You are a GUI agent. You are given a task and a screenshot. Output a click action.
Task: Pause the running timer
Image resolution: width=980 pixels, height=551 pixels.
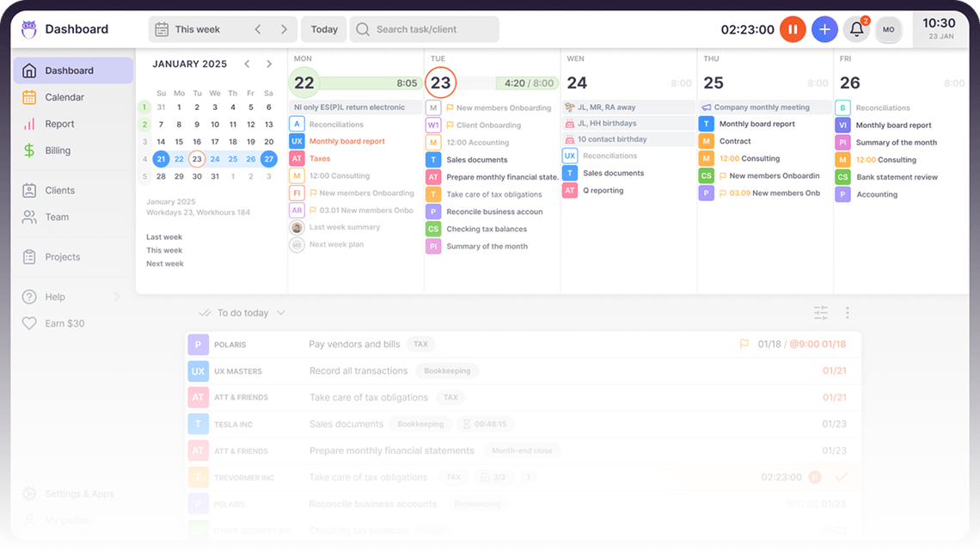[793, 29]
